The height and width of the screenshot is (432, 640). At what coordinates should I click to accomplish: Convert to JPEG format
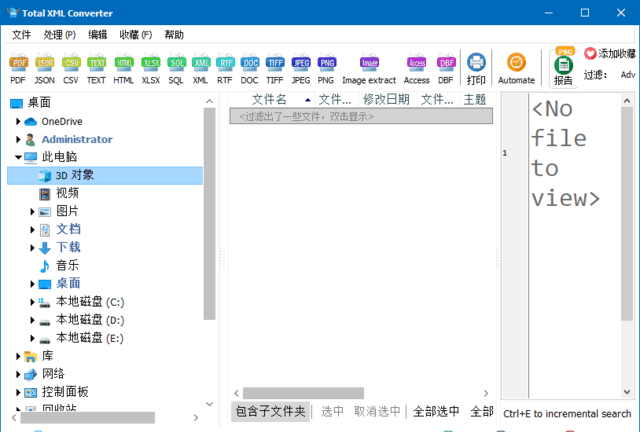click(301, 68)
